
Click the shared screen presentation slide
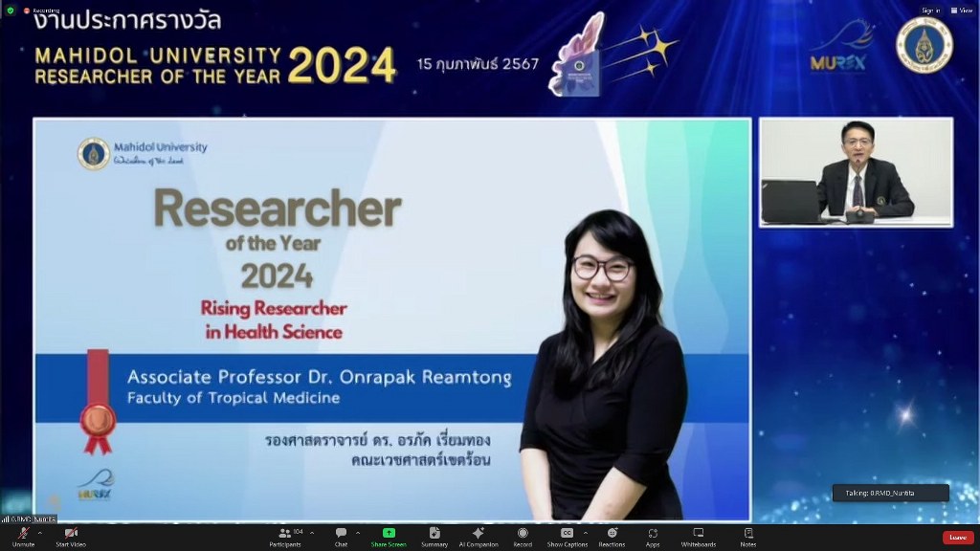[x=391, y=320]
